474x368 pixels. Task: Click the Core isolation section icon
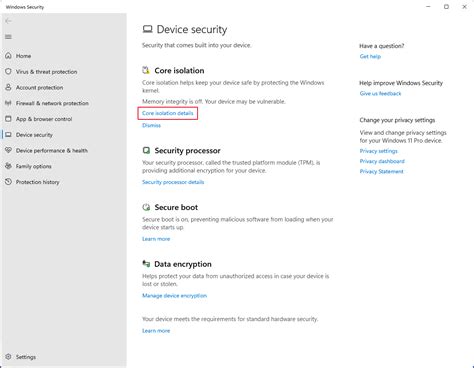[146, 70]
